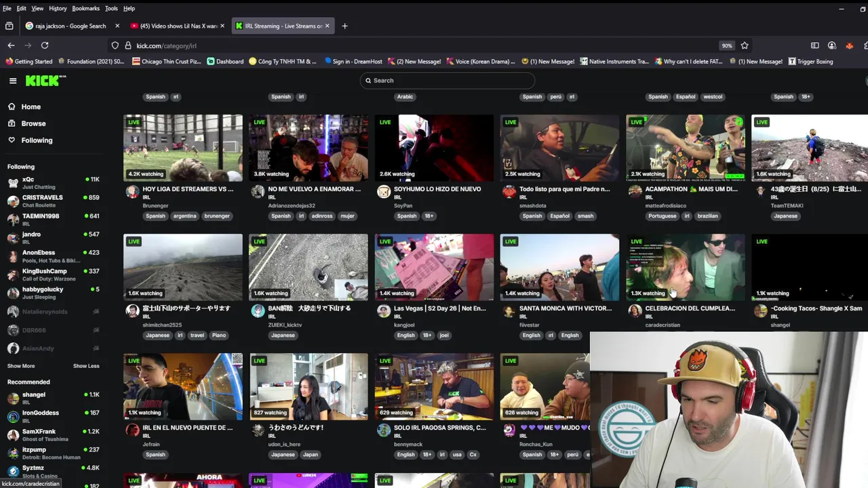This screenshot has height=488, width=868.
Task: Switch to Lil Nas X YouTube tab
Action: 179,26
